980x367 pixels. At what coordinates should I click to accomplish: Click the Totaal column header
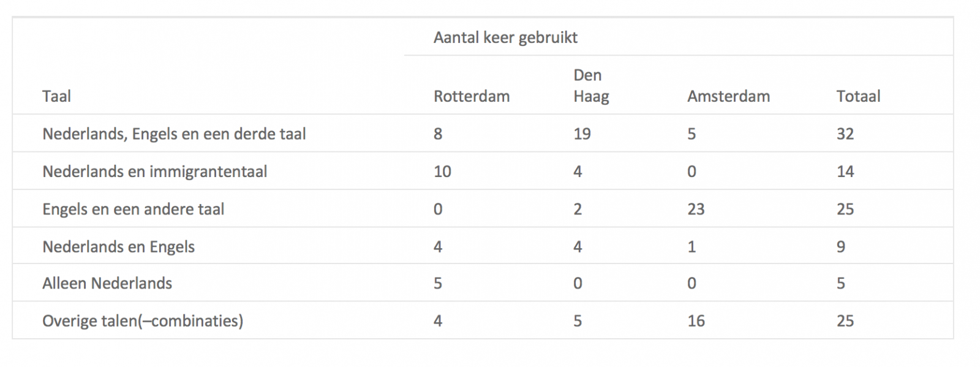(858, 96)
